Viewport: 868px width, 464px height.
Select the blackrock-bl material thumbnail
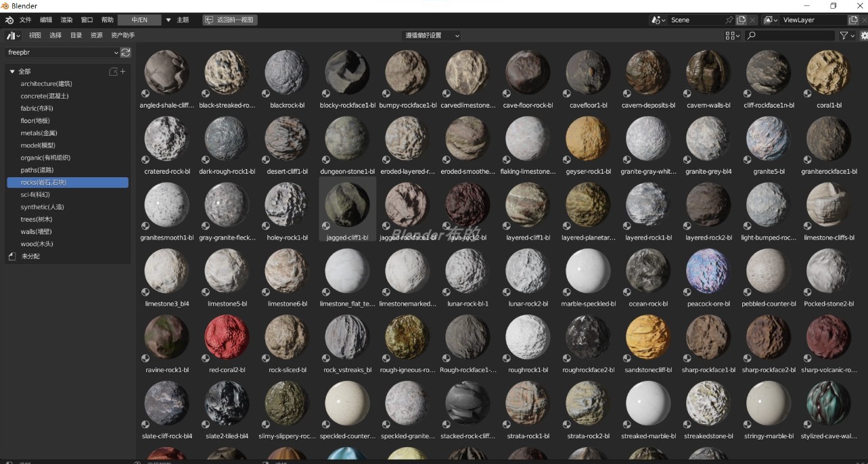[x=287, y=73]
